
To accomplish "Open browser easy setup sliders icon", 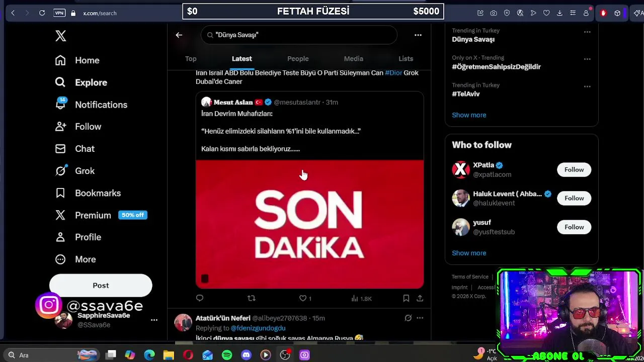I will [x=573, y=13].
